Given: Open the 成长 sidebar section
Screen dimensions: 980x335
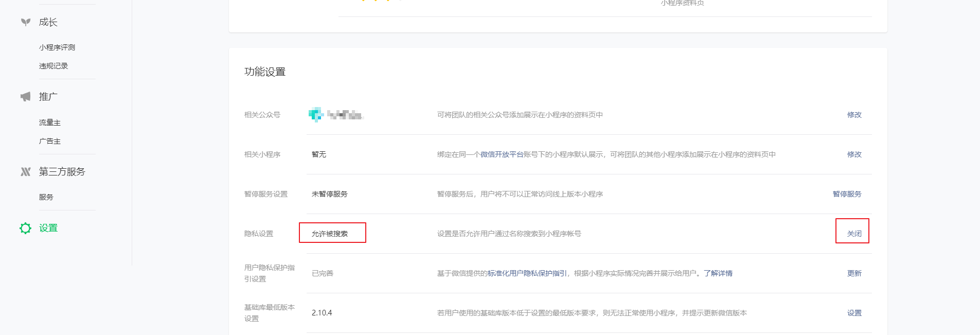Looking at the screenshot, I should (x=48, y=22).
